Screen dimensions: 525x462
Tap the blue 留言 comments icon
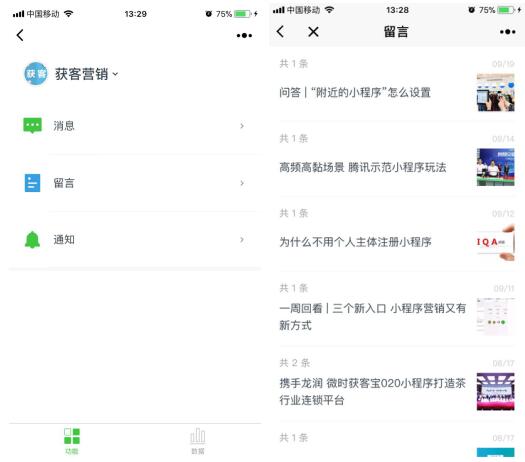[x=32, y=183]
